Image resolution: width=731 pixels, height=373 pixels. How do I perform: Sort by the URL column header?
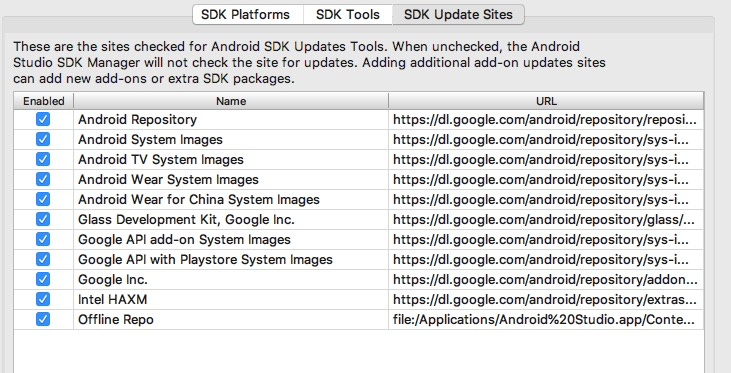(x=546, y=101)
